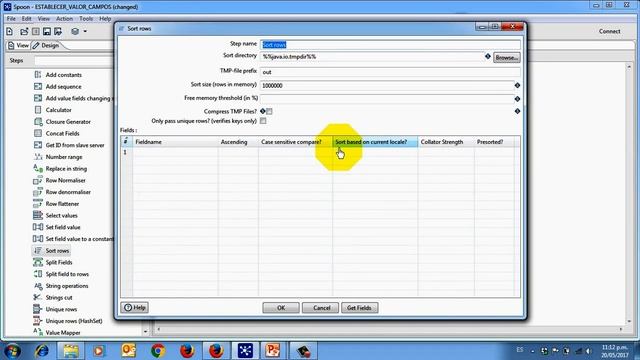Viewport: 640px width, 360px height.
Task: Click the TMP-file prefix field
Action: pos(390,72)
